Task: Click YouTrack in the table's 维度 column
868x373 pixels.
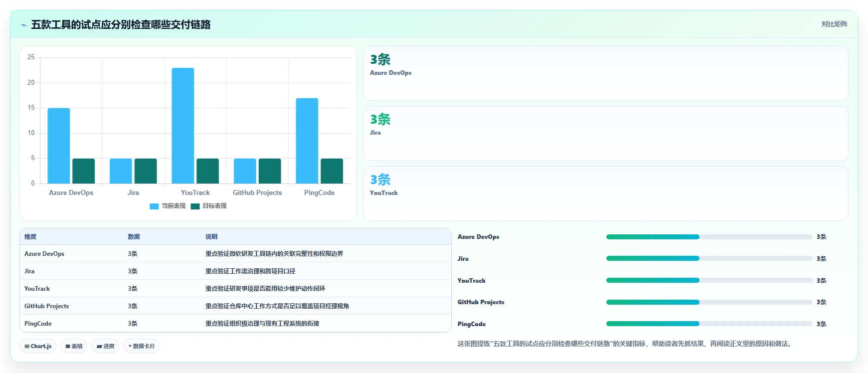Action: point(37,289)
